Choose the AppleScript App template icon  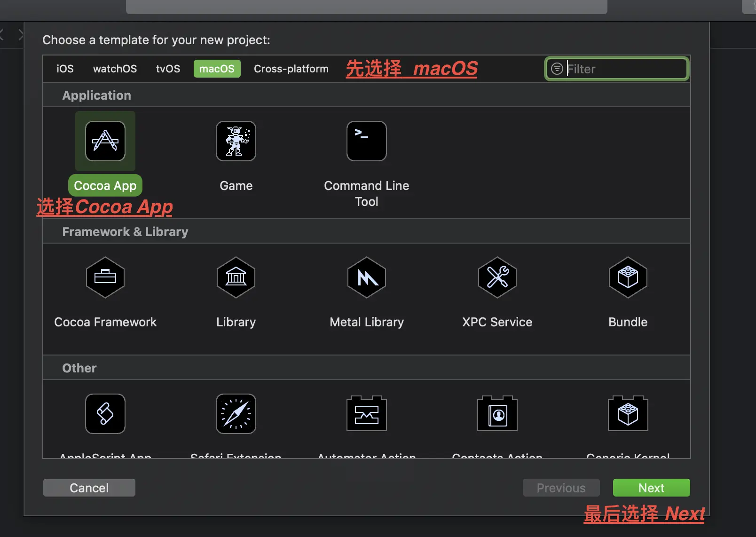(105, 414)
